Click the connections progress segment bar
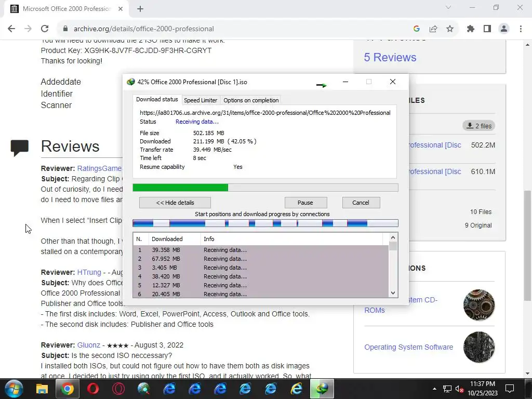 tap(265, 223)
